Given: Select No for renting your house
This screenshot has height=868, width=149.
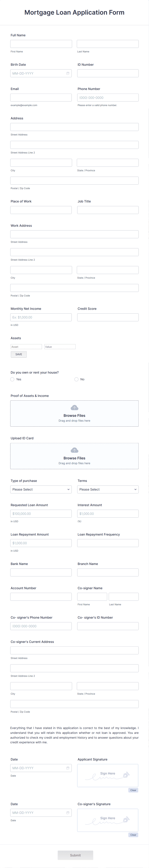Looking at the screenshot, I should pyautogui.click(x=76, y=379).
